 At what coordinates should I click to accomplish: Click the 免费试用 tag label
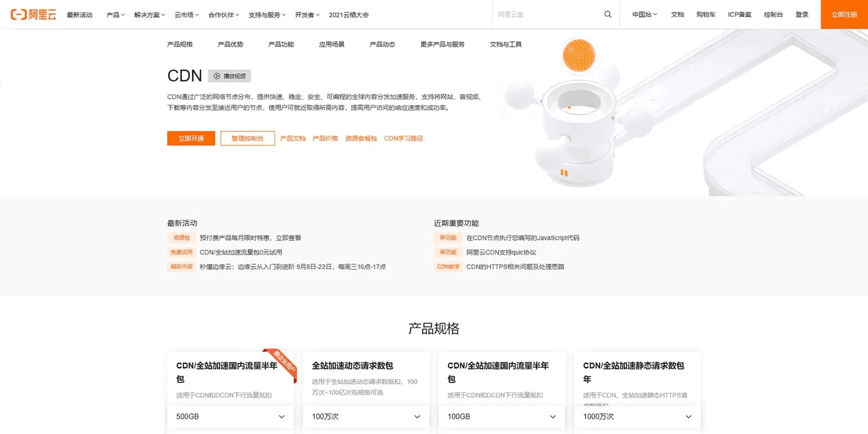181,252
